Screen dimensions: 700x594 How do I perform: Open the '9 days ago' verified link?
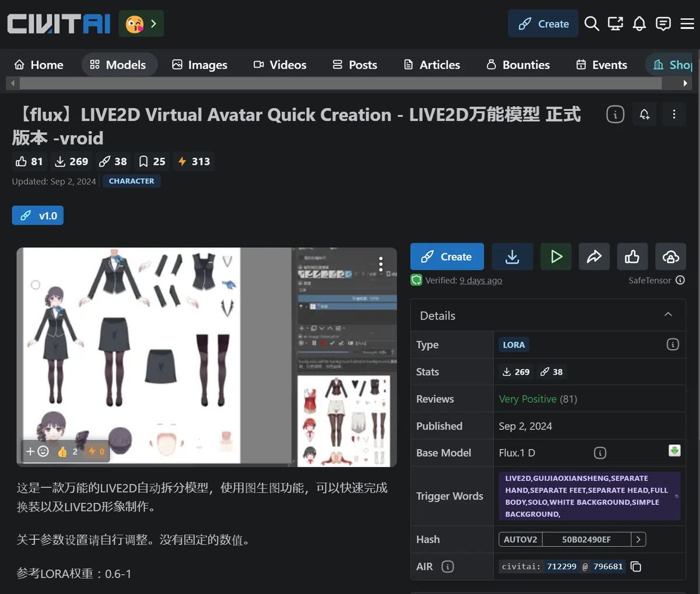481,280
